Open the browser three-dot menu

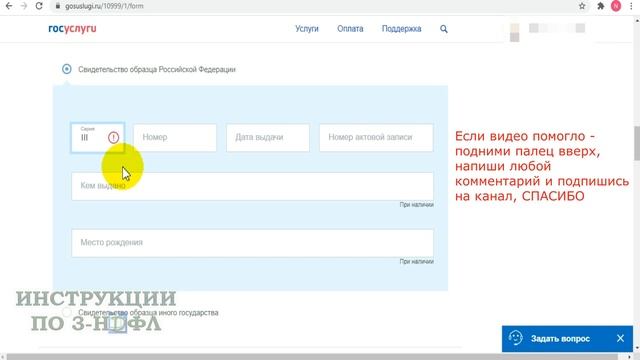(x=631, y=6)
